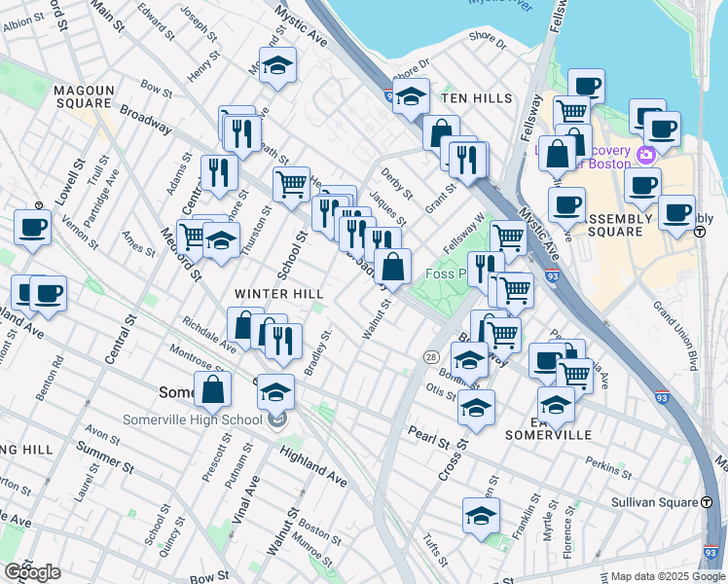Click the Winter Hill neighborhood label
The image size is (728, 584).
click(x=279, y=294)
